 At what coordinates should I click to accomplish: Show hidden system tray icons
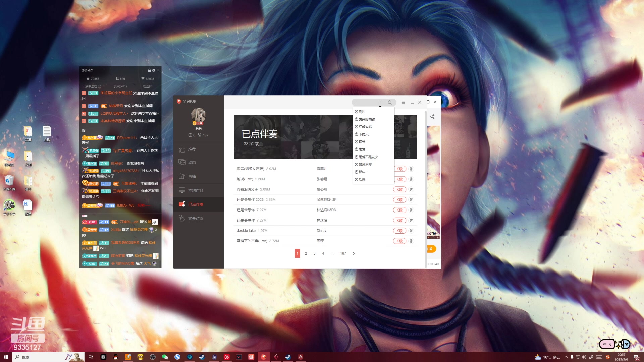coord(566,357)
